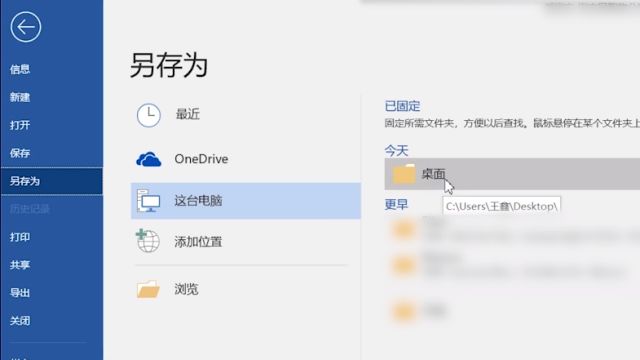Click the 浏览 folder icon
The image size is (640, 360).
[x=148, y=289]
